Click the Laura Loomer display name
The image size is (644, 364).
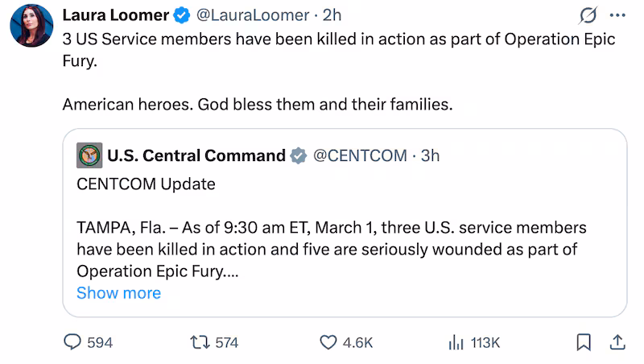click(x=116, y=15)
